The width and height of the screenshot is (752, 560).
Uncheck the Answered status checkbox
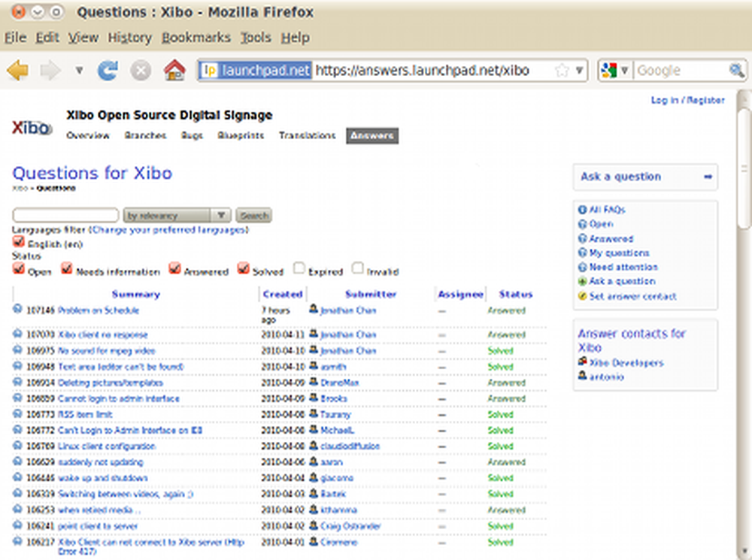click(174, 268)
